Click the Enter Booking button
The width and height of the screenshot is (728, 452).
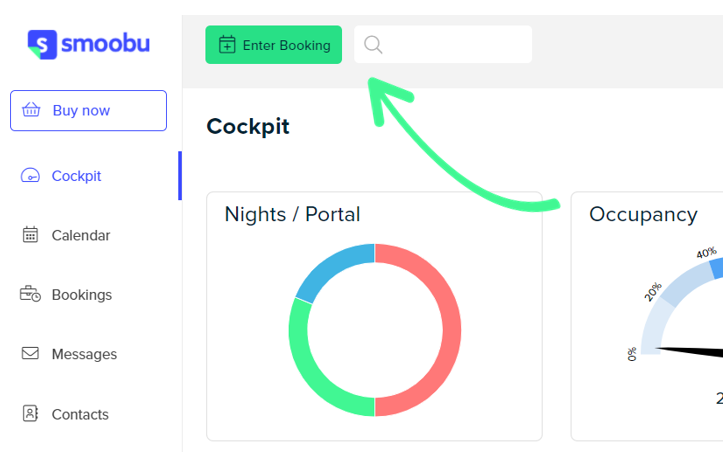tap(273, 45)
